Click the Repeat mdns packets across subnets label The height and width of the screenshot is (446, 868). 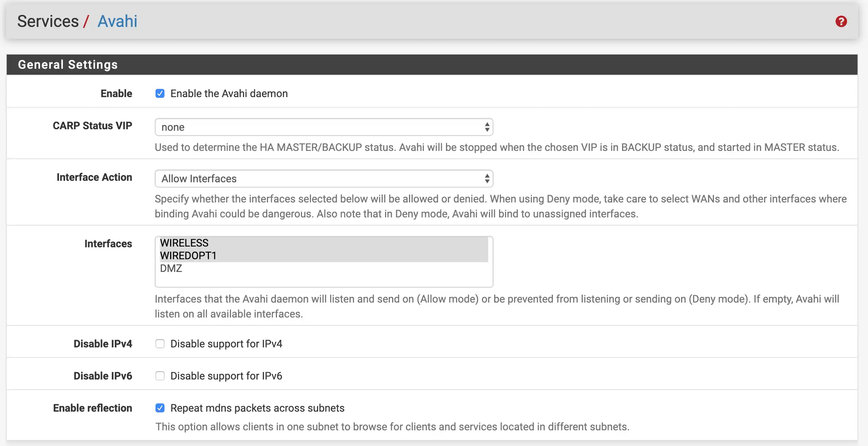257,408
